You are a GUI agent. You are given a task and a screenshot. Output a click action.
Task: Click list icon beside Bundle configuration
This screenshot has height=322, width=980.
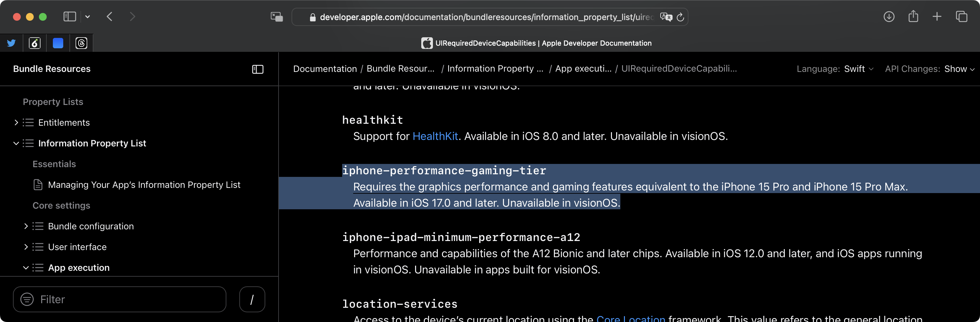click(x=38, y=226)
